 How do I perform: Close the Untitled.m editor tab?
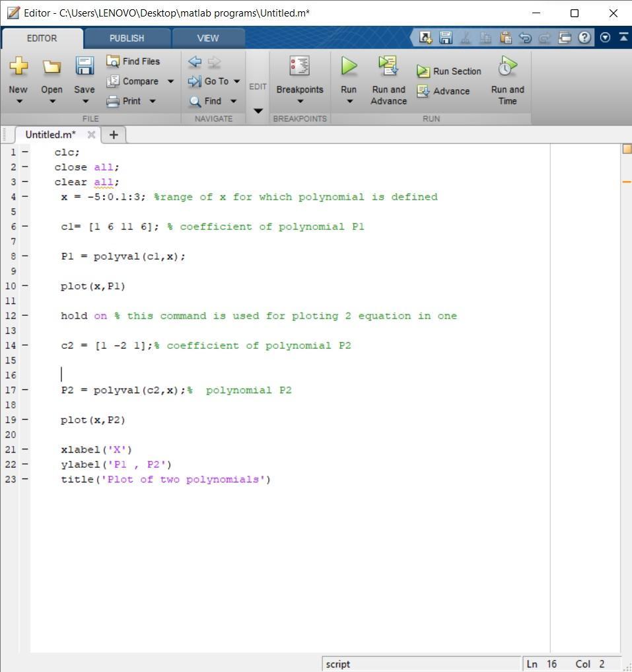coord(91,134)
